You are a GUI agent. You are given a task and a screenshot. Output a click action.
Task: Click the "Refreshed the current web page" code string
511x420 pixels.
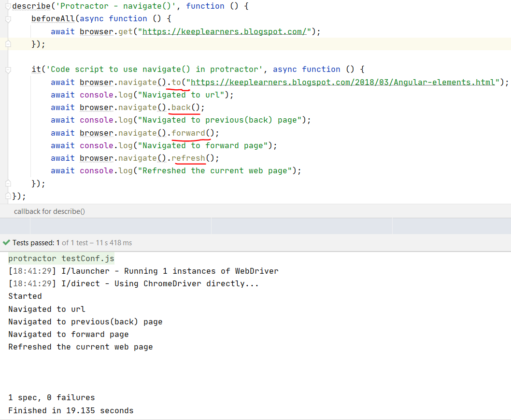[x=215, y=171]
